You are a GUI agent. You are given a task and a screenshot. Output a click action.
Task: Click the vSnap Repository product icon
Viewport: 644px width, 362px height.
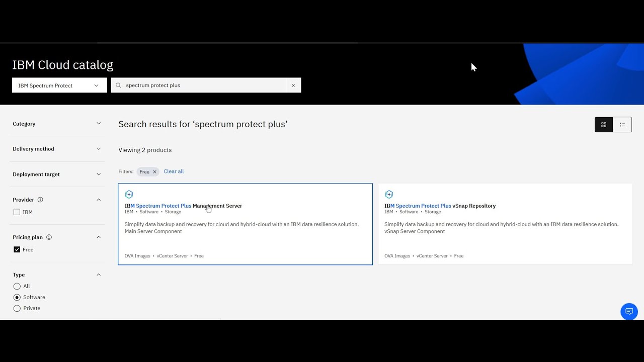389,194
